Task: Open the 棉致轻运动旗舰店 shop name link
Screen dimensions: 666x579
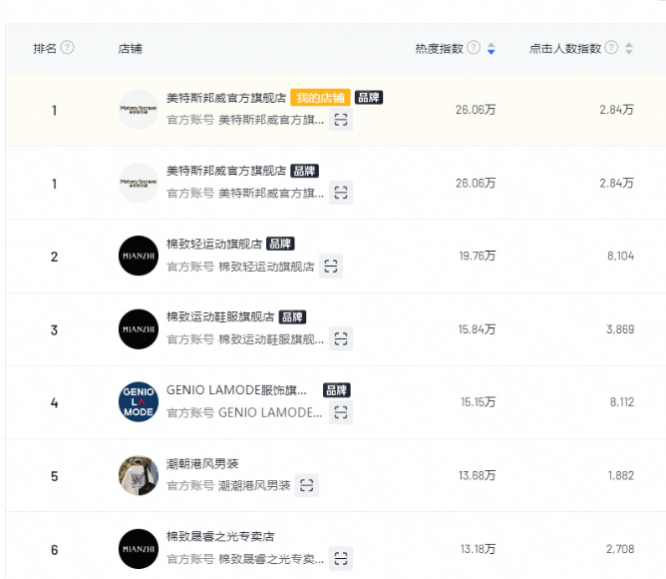Action: point(214,244)
